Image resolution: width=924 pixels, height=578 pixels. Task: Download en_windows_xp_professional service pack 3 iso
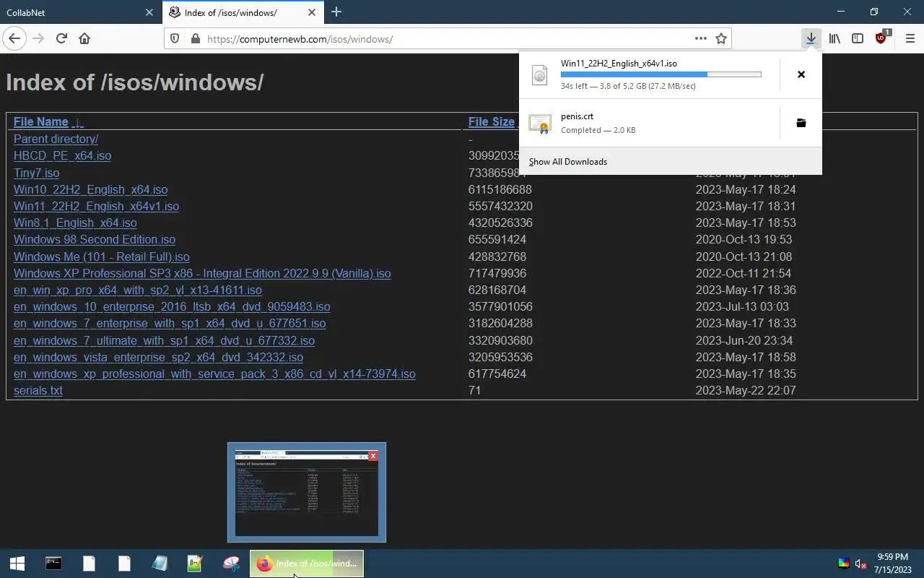(x=214, y=374)
